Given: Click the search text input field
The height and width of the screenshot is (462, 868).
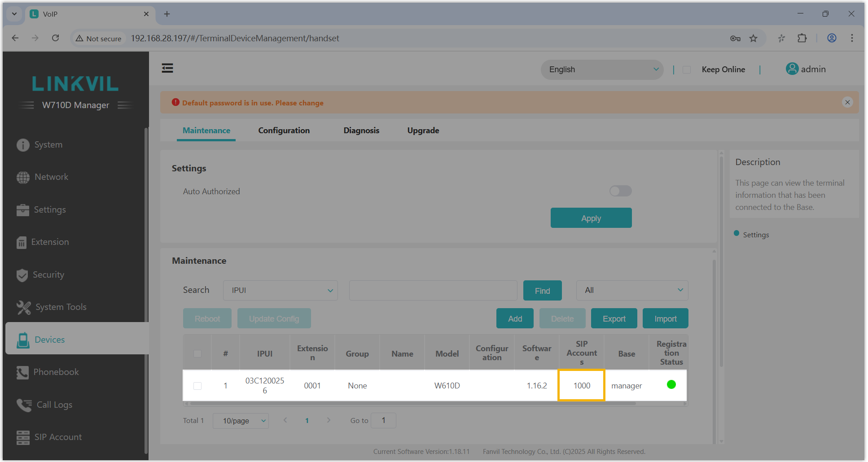Looking at the screenshot, I should tap(433, 291).
